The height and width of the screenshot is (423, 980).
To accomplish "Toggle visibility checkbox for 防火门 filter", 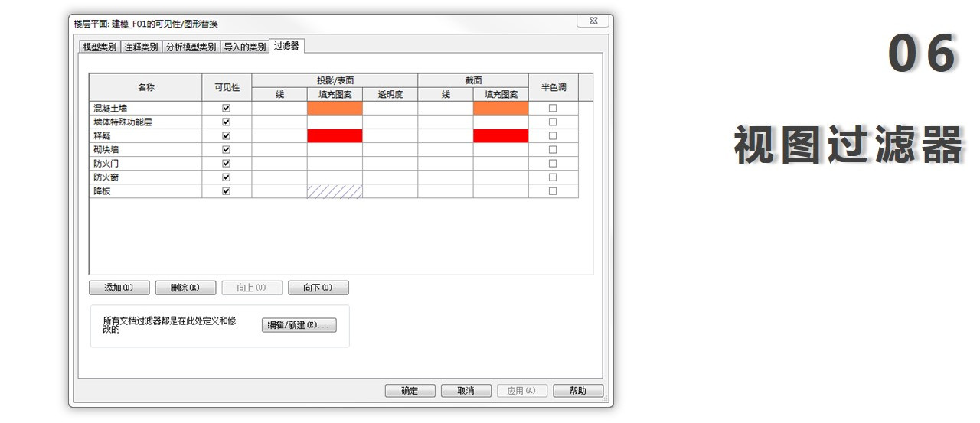I will tap(226, 163).
